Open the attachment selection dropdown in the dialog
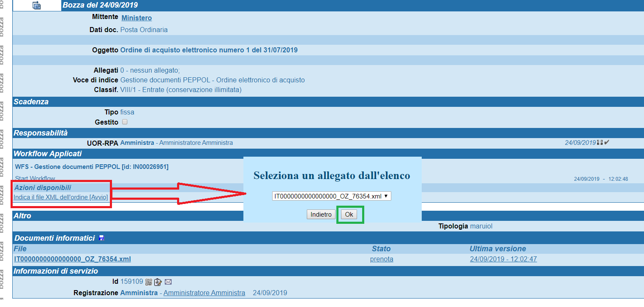The height and width of the screenshot is (307, 644). (x=332, y=196)
